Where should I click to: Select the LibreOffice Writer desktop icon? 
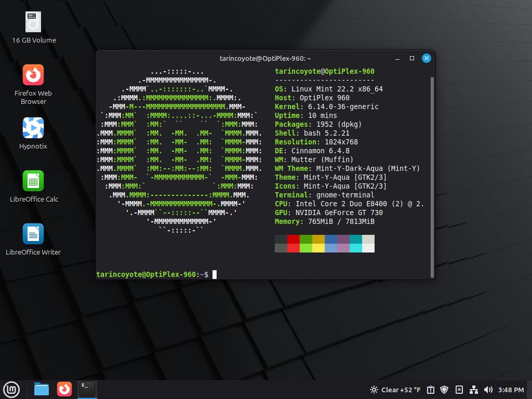(33, 234)
